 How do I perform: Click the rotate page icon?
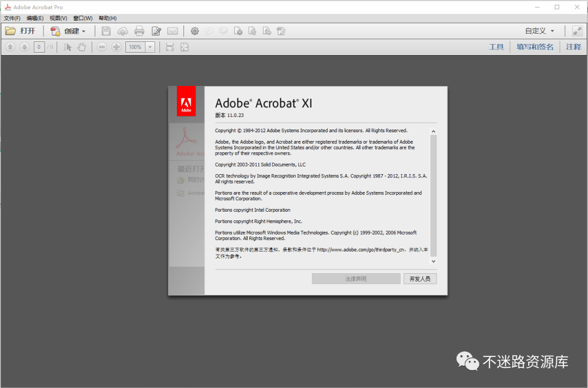coord(253,31)
